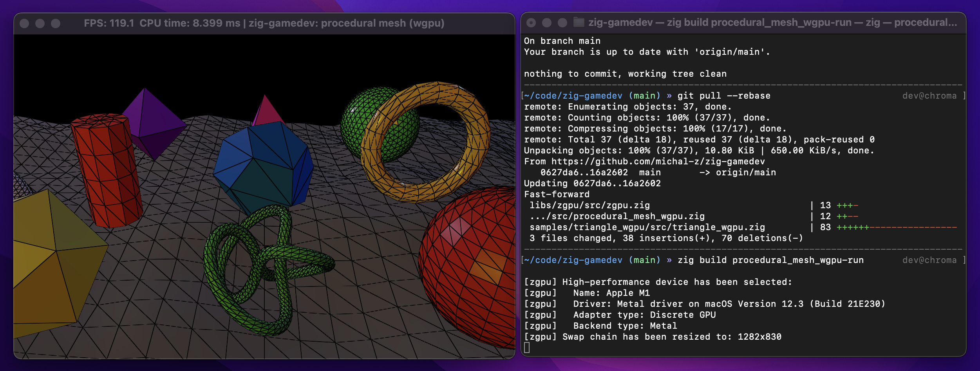The height and width of the screenshot is (371, 980).
Task: Click the folder icon in the terminal title bar
Action: [x=578, y=23]
